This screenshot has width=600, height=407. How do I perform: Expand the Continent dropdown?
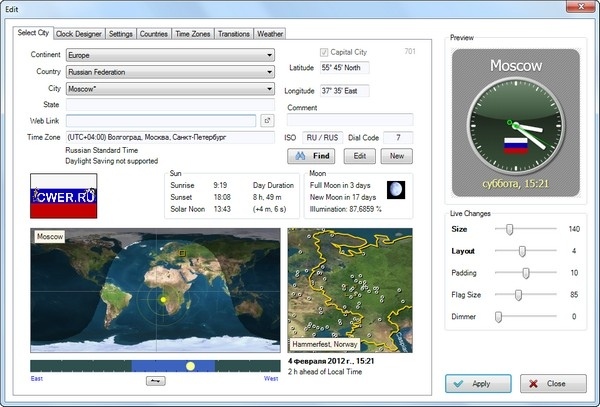point(270,55)
